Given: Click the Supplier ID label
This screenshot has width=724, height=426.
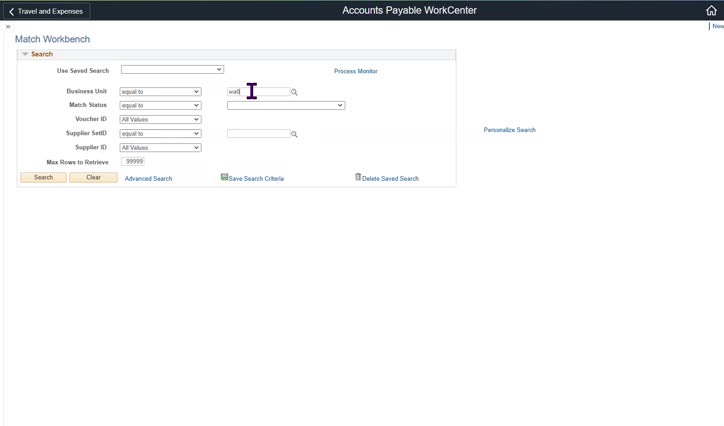Looking at the screenshot, I should click(91, 147).
